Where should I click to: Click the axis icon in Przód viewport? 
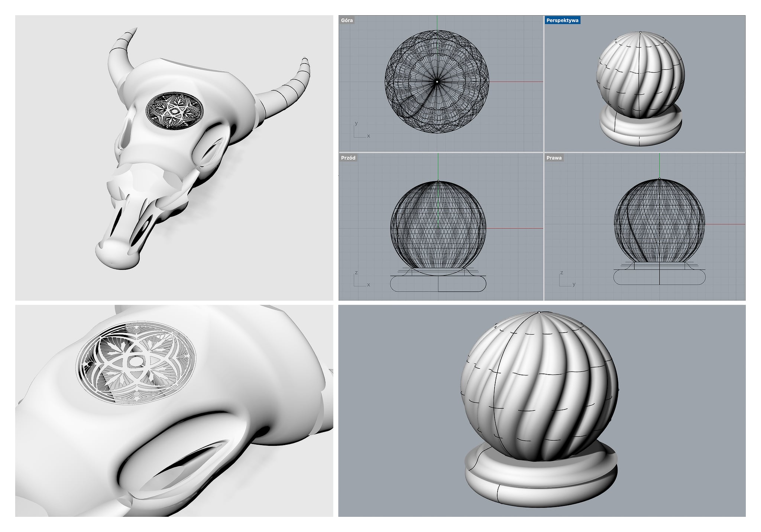361,279
